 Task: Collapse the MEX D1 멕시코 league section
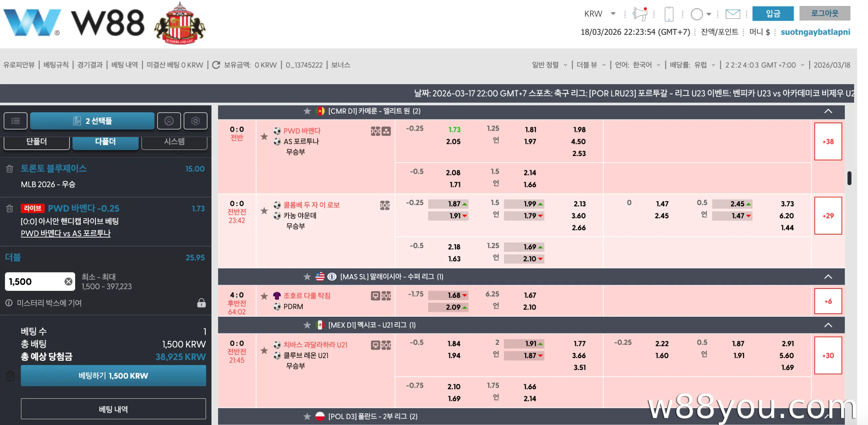(828, 325)
